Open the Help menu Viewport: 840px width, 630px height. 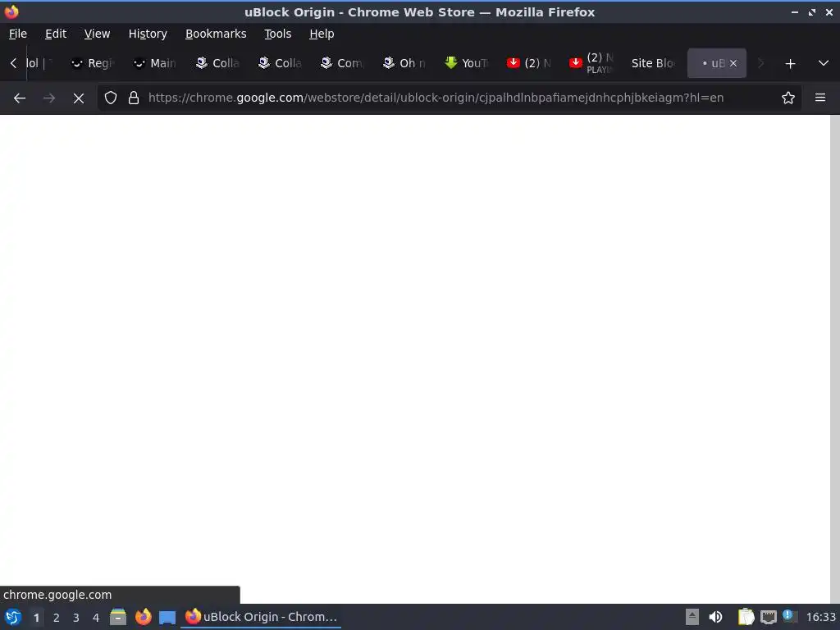(x=322, y=34)
